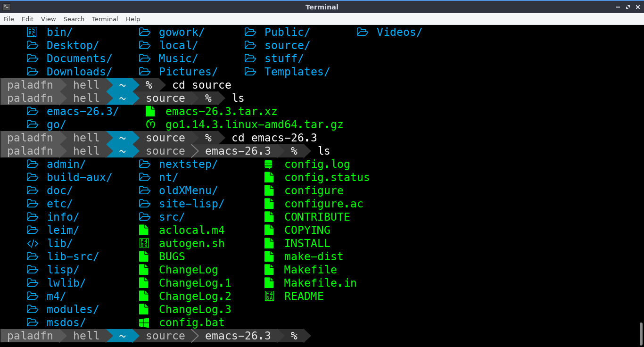644x347 pixels.
Task: Click the build-aux/ directory name
Action: 80,177
